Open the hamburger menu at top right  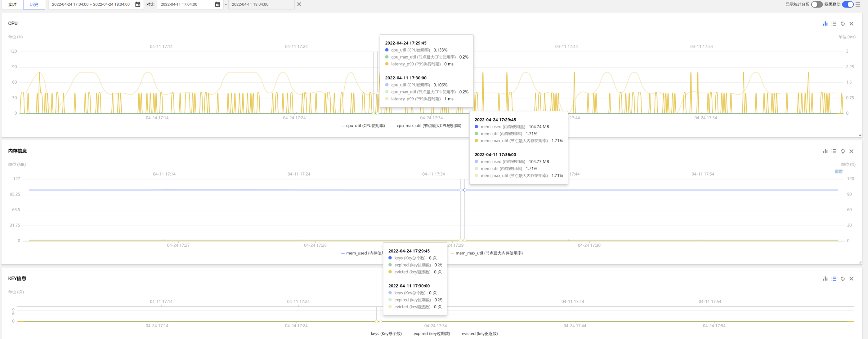(x=858, y=4)
